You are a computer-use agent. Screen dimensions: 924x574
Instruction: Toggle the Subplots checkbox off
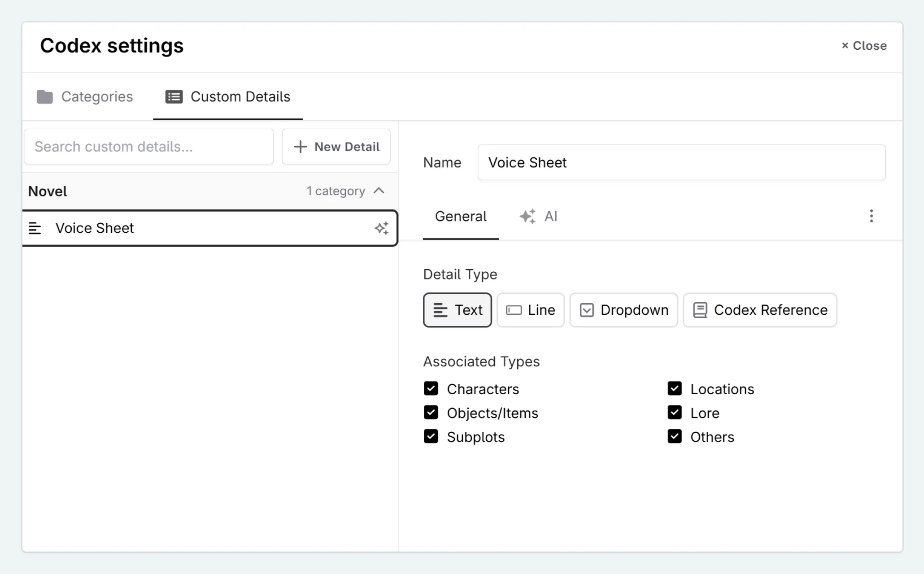(x=431, y=436)
